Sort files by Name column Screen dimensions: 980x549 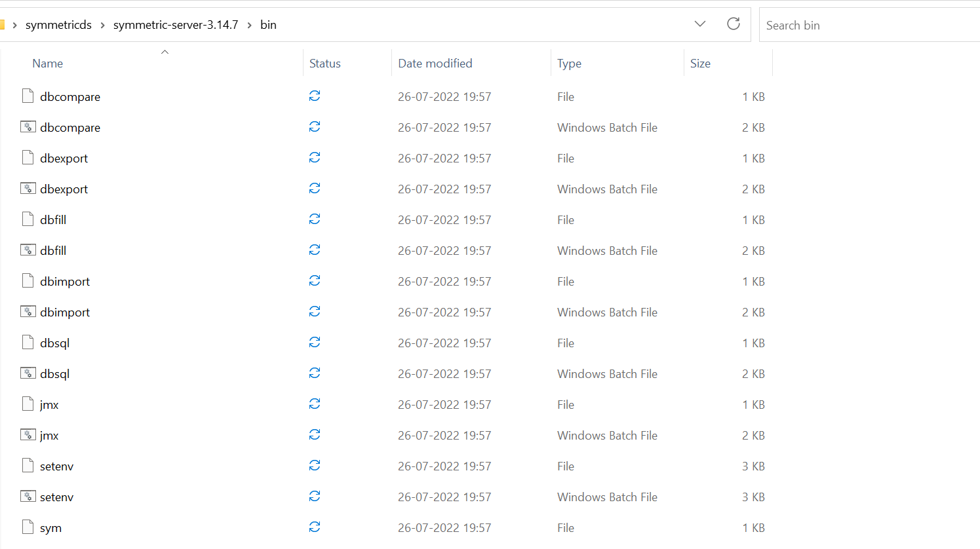[48, 64]
